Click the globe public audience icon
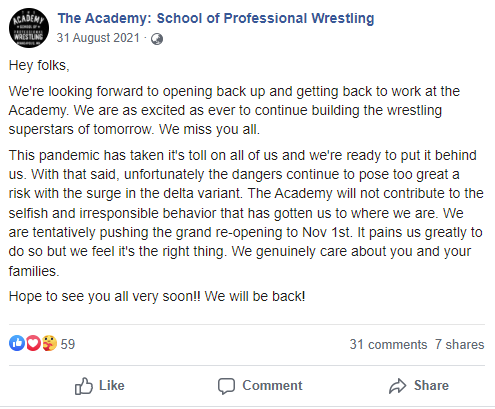495x409 pixels. [157, 39]
